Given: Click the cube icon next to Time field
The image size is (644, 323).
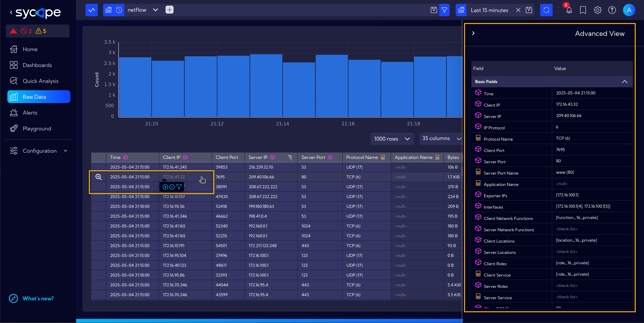Looking at the screenshot, I should point(478,93).
